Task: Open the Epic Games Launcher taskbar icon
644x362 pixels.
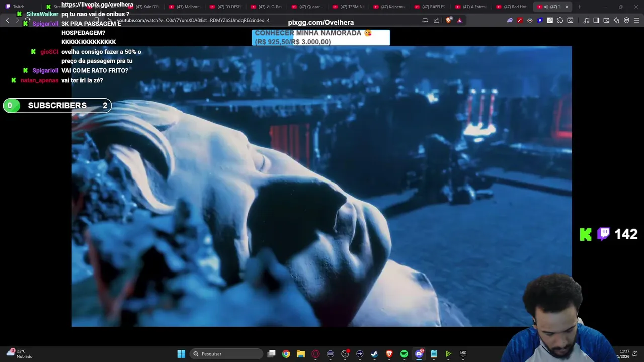Action: click(463, 354)
